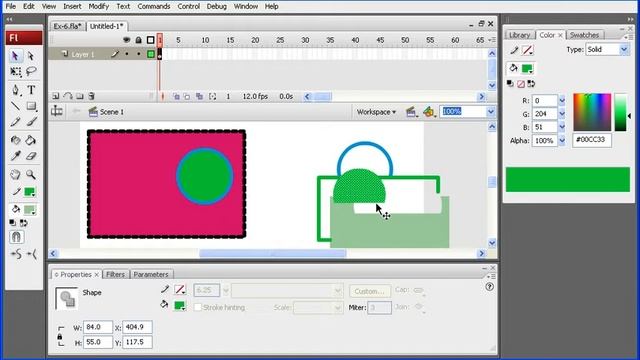The height and width of the screenshot is (360, 640).
Task: Toggle Layer 1 outline color square
Action: pos(151,54)
